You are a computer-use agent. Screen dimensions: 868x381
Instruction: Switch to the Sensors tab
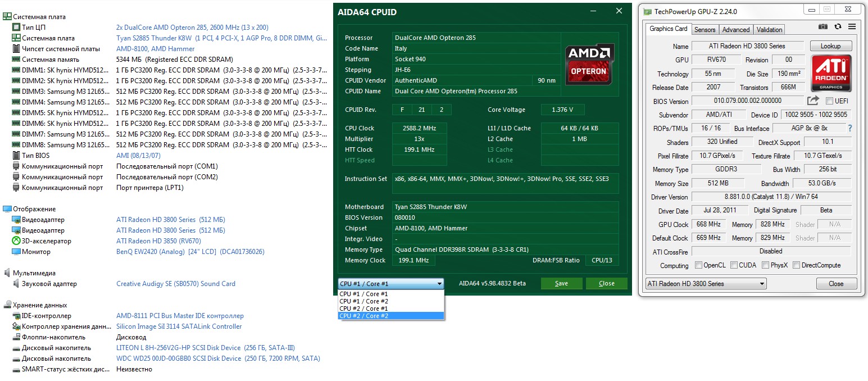(x=705, y=30)
